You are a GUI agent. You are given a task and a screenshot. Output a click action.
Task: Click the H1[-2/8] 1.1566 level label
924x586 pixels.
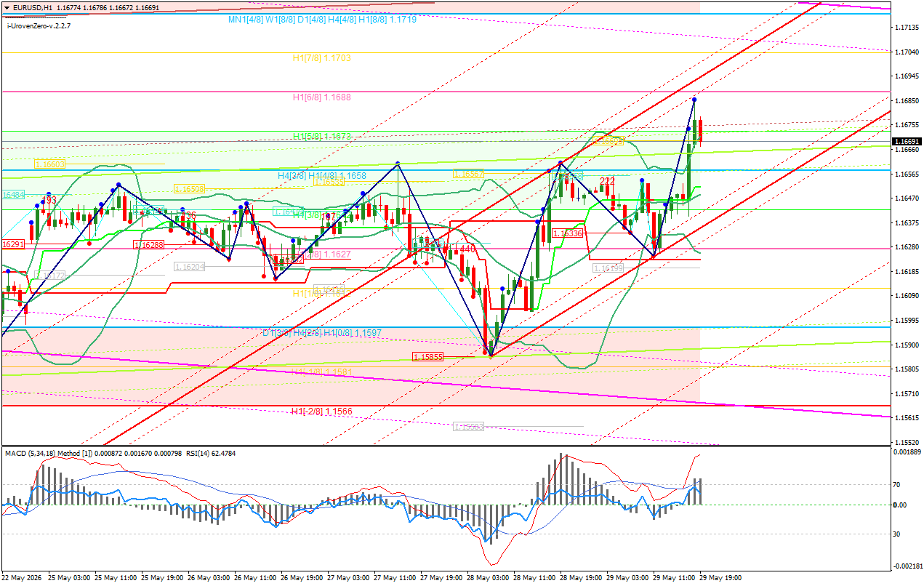[322, 412]
